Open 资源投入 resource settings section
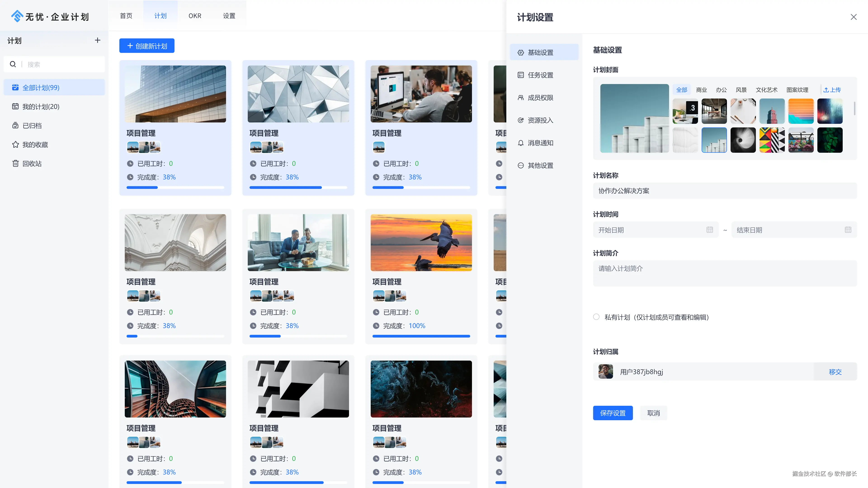This screenshot has width=868, height=488. 540,120
